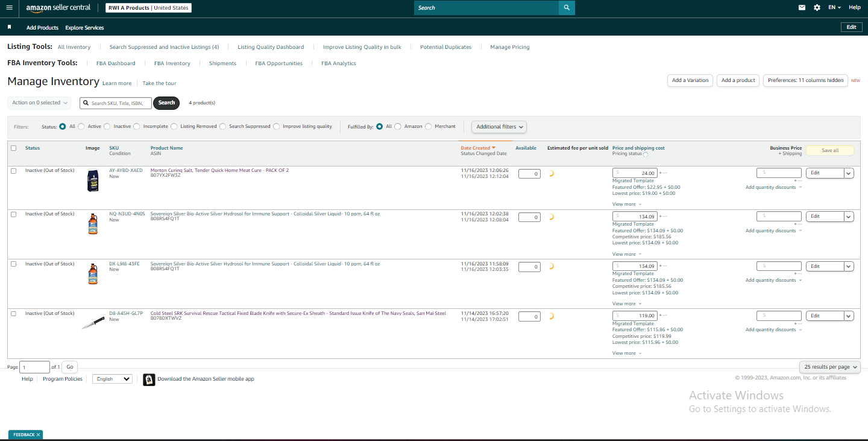Select Fulfilled By Merchant radio
This screenshot has height=441, width=868.
[429, 127]
